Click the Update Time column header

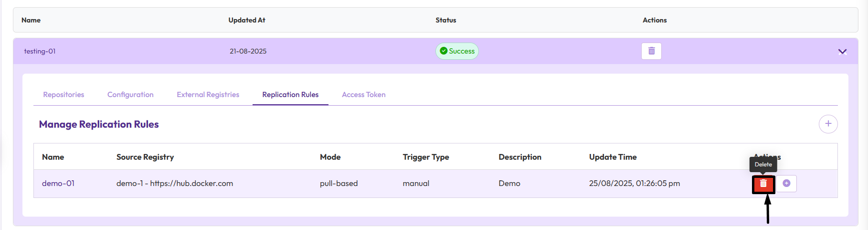click(x=613, y=157)
